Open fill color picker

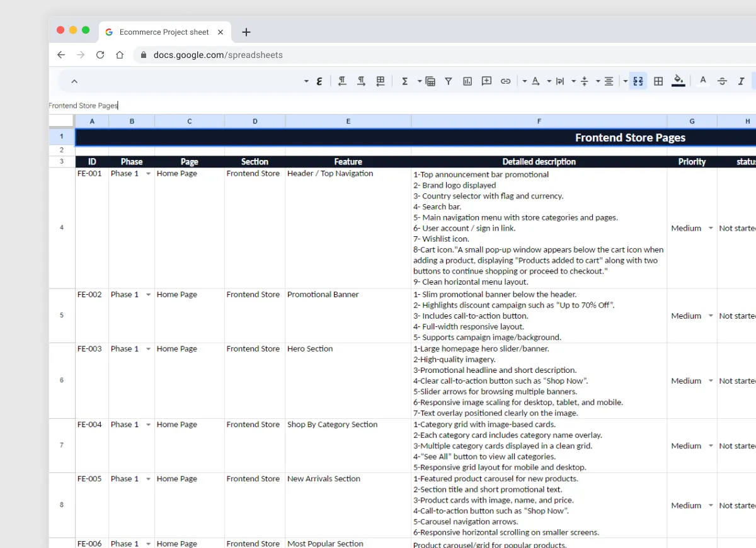pyautogui.click(x=679, y=81)
